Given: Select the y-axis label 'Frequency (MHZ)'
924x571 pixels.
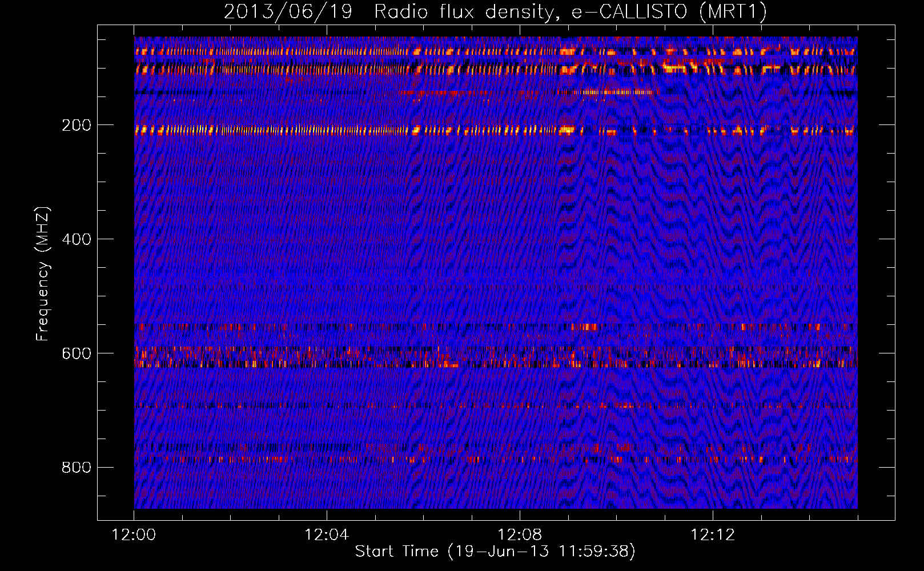Looking at the screenshot, I should click(x=43, y=274).
